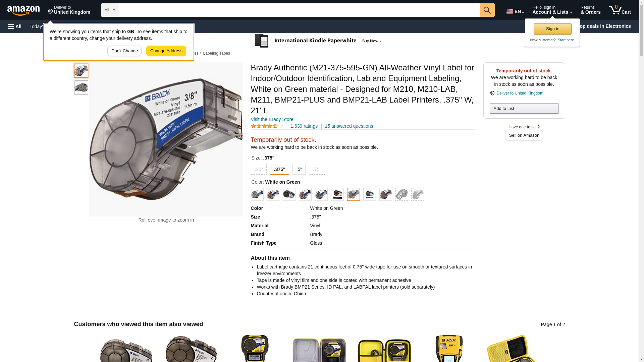Open the All hamburger menu
Image resolution: width=644 pixels, height=362 pixels.
(x=15, y=26)
